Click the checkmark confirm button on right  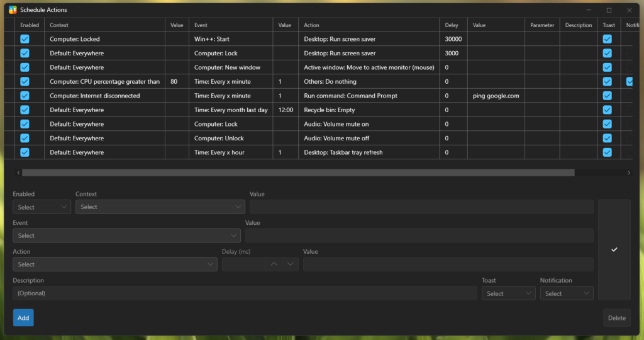coord(614,250)
